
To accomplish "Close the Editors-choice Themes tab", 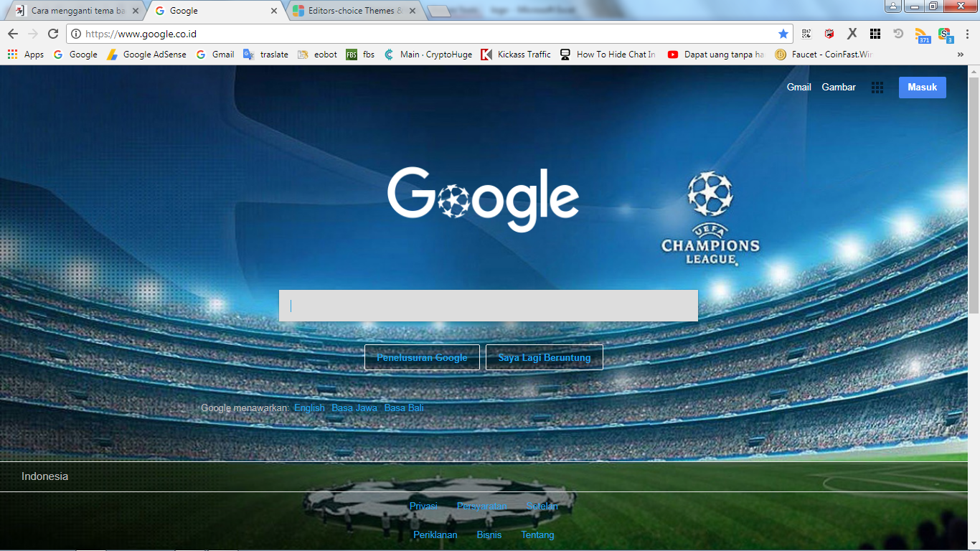I will pos(413,11).
